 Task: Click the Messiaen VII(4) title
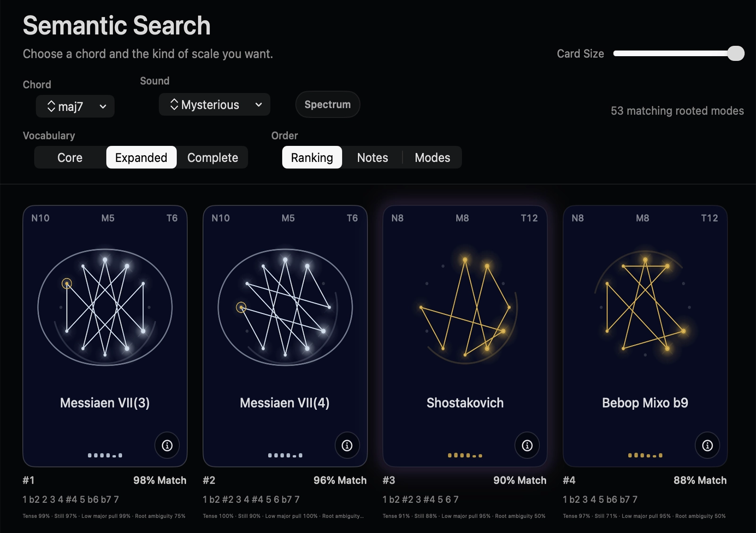point(285,403)
